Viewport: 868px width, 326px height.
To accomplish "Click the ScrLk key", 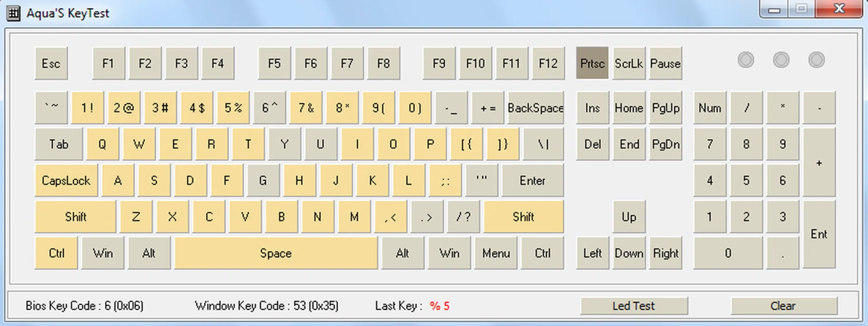I will coord(629,63).
